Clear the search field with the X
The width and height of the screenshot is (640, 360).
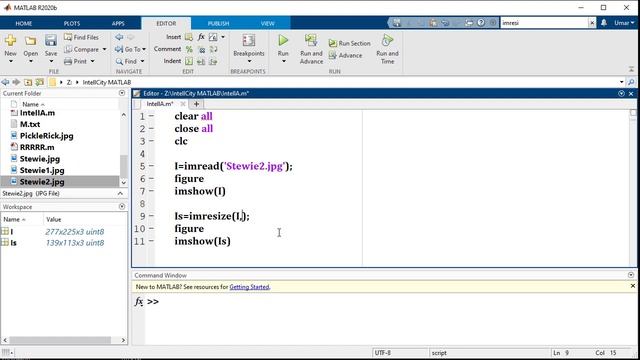[592, 23]
